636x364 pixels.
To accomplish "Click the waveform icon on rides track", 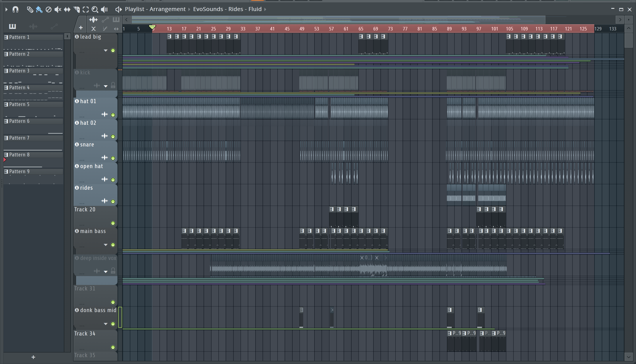I will point(104,201).
